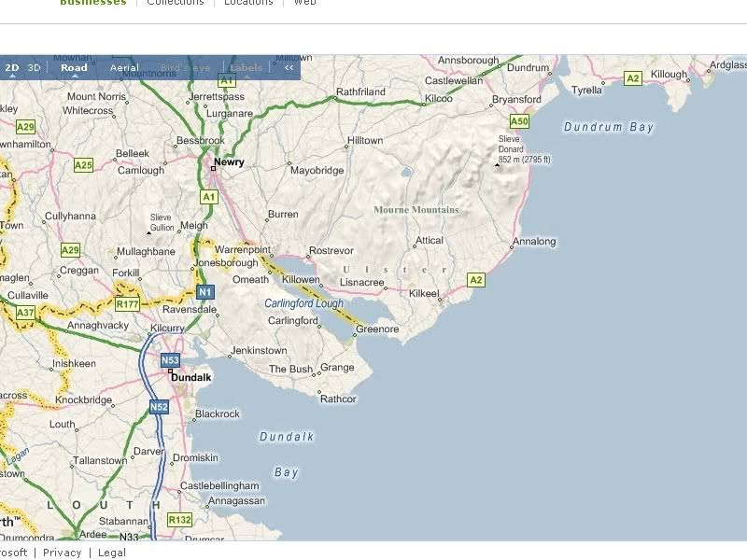The image size is (747, 560).
Task: Select the Aerial map style
Action: coord(124,67)
